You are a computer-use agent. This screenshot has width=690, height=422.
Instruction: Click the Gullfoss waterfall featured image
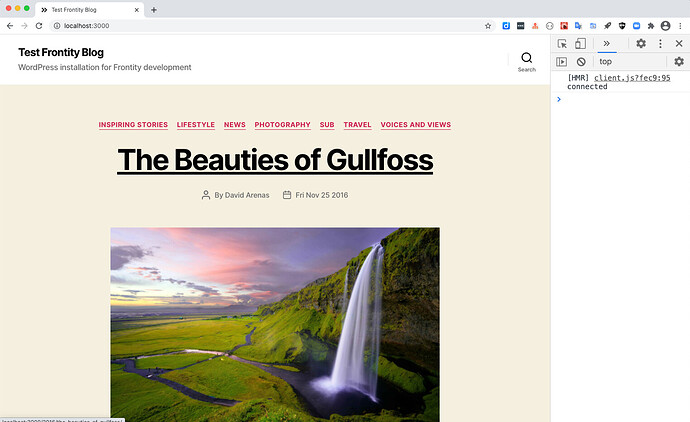click(x=275, y=322)
